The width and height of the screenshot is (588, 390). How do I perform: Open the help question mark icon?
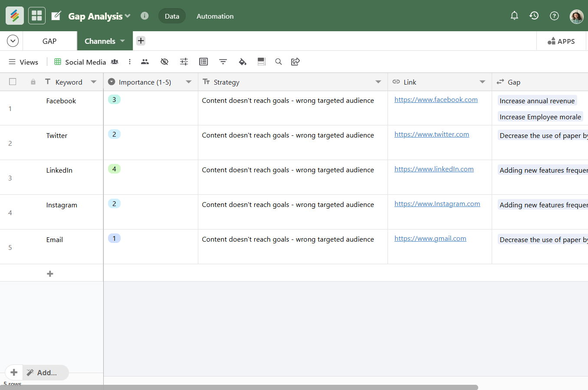[x=554, y=16]
